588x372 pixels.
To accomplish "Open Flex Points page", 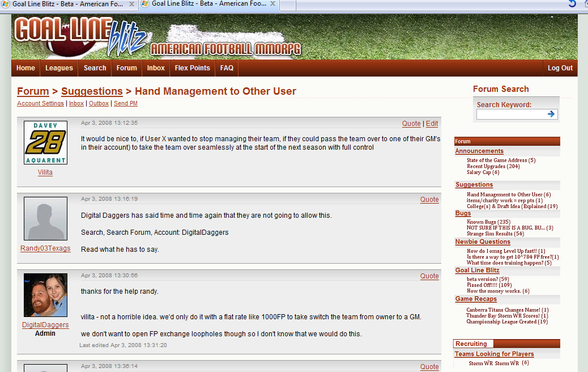I will 193,68.
